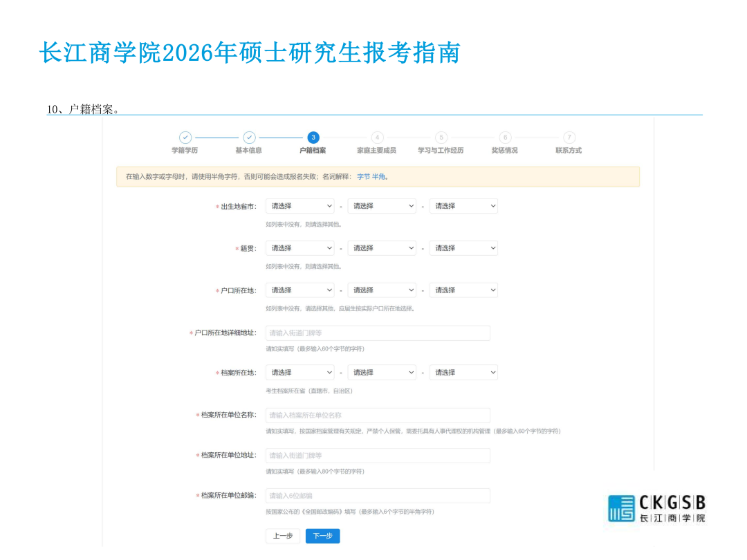
Task: Click the step 1 学籍学历 checkmark icon
Action: [x=185, y=138]
